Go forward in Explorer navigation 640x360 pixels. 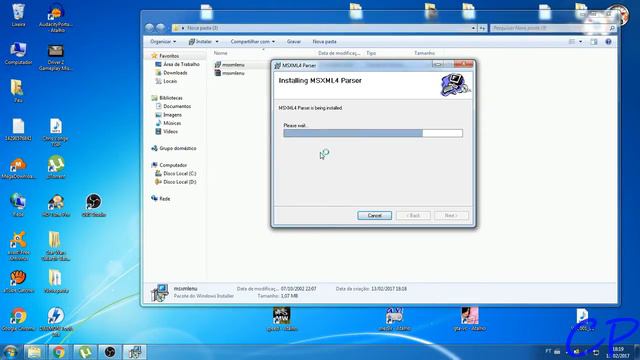[x=161, y=28]
